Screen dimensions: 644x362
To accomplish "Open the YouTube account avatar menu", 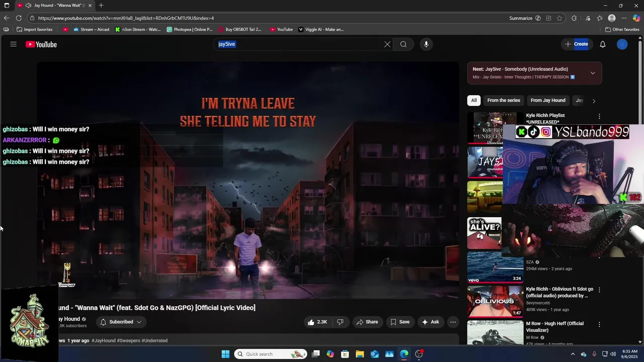I will pos(622,44).
